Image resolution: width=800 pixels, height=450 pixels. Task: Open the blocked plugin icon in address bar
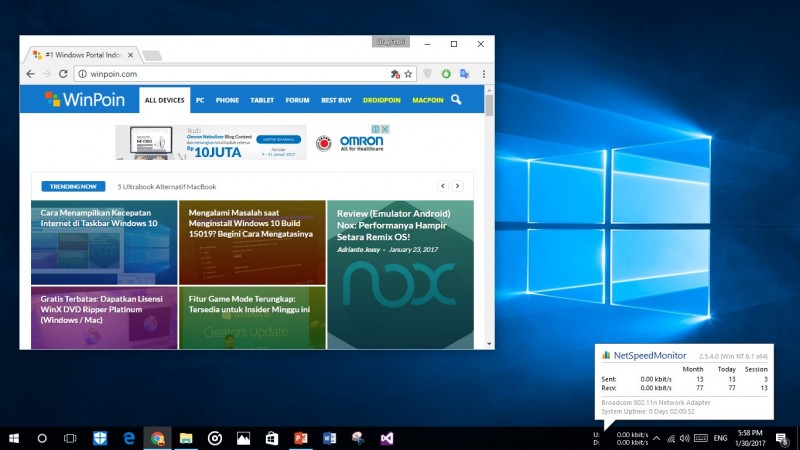point(395,74)
